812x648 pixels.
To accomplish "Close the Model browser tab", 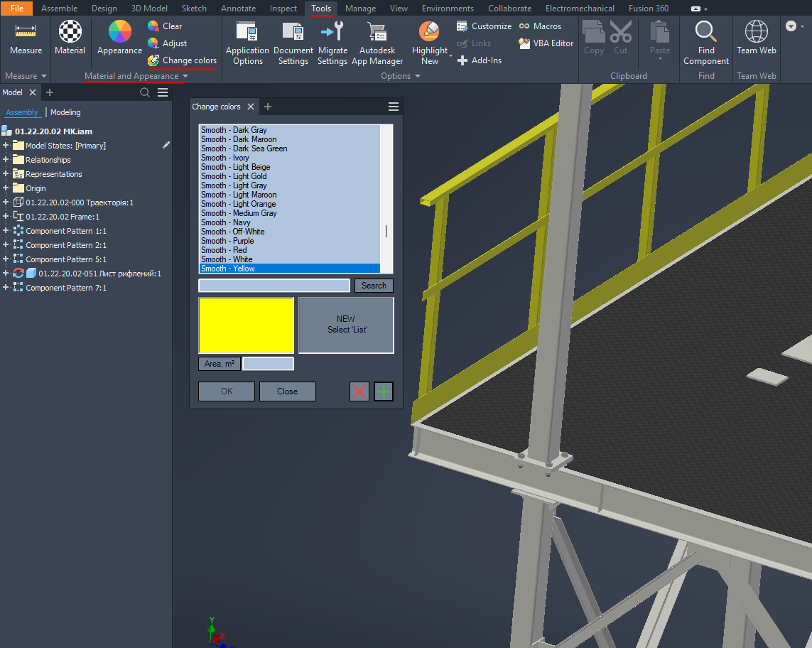I will 33,92.
